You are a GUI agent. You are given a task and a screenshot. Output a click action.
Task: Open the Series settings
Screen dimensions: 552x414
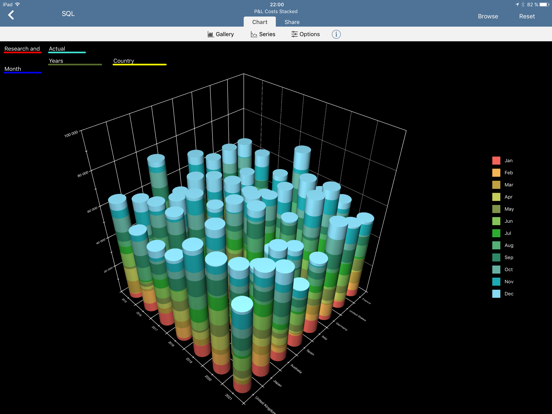click(x=263, y=34)
